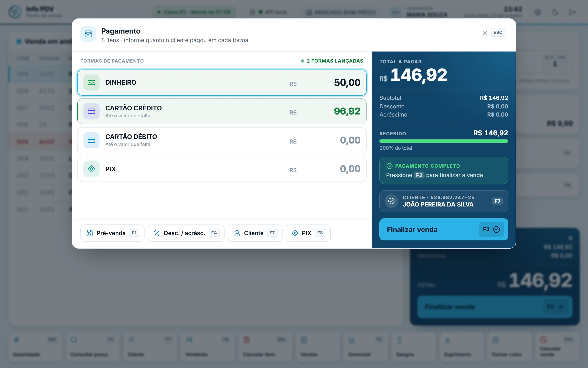
Task: Click the PIX diamond icon in payment list
Action: click(x=91, y=169)
